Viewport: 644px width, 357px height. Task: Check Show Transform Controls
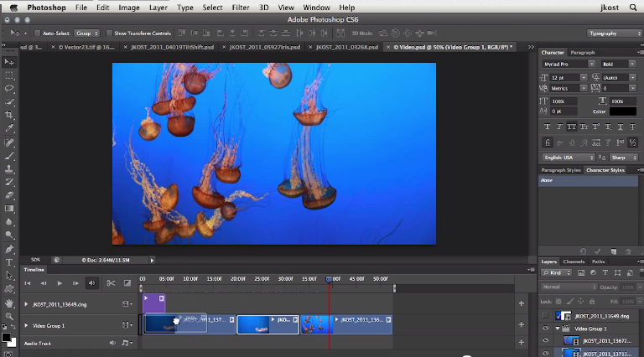pyautogui.click(x=109, y=34)
